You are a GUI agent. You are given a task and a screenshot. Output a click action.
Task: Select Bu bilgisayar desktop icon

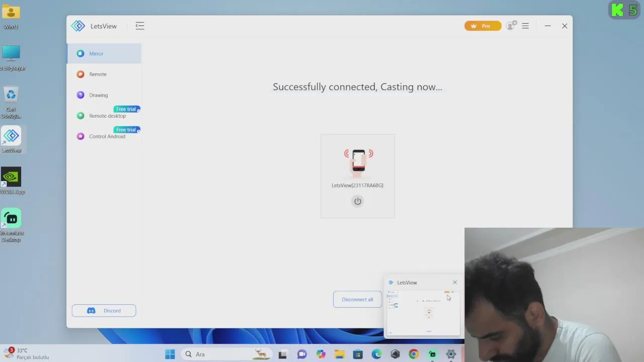11,58
